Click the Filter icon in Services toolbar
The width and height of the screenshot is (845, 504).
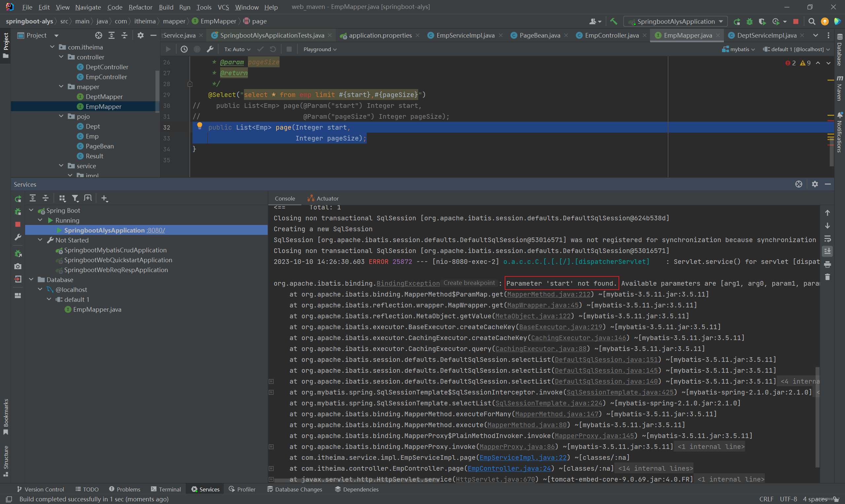point(75,198)
